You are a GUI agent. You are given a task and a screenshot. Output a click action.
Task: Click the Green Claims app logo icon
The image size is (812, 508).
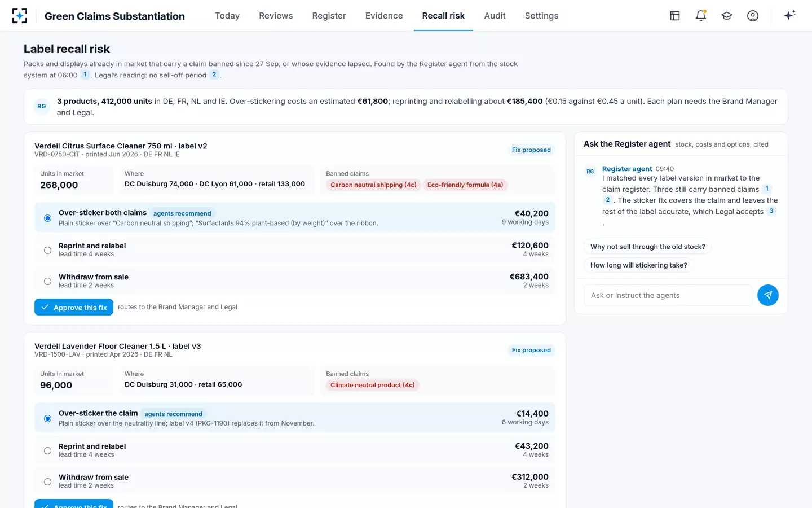click(20, 16)
